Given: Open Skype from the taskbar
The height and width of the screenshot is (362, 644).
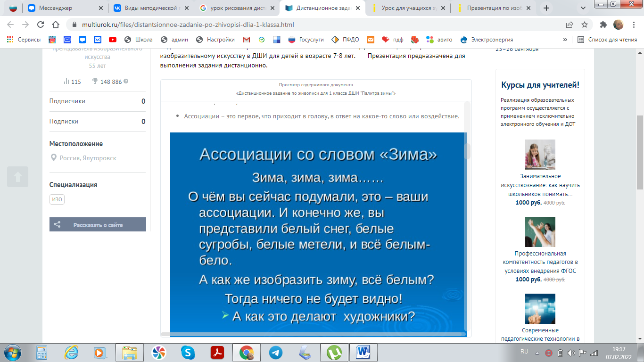Looking at the screenshot, I should [x=188, y=352].
